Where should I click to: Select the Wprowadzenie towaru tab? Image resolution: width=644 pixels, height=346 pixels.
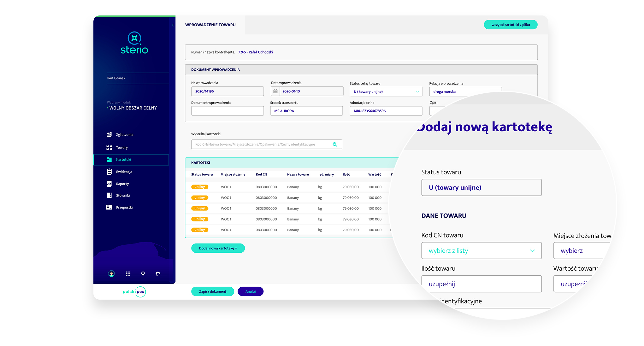point(210,25)
